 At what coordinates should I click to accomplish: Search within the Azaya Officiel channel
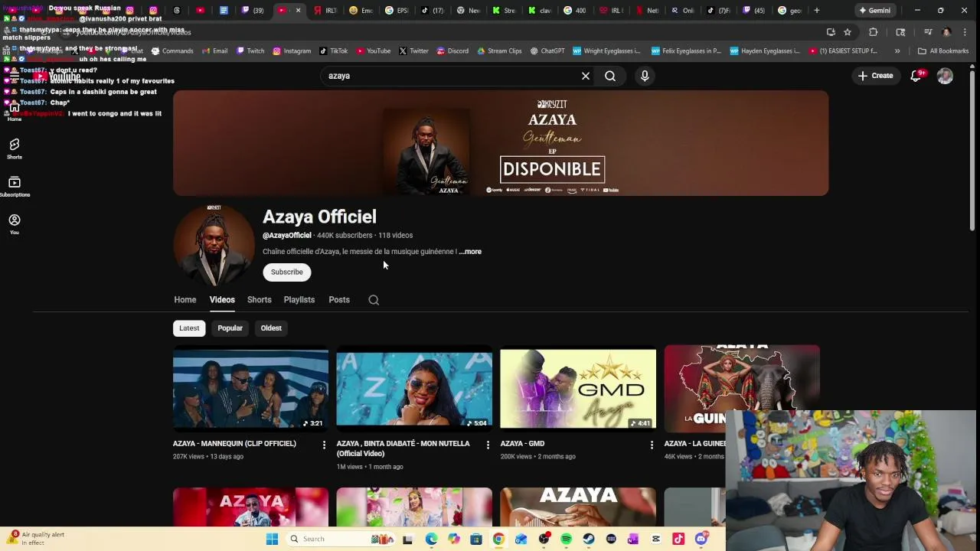click(x=374, y=300)
